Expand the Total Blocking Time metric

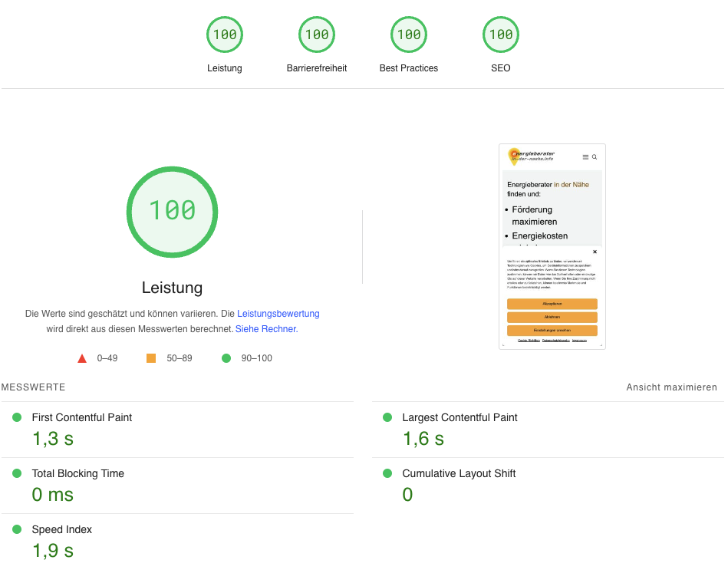pyautogui.click(x=77, y=473)
